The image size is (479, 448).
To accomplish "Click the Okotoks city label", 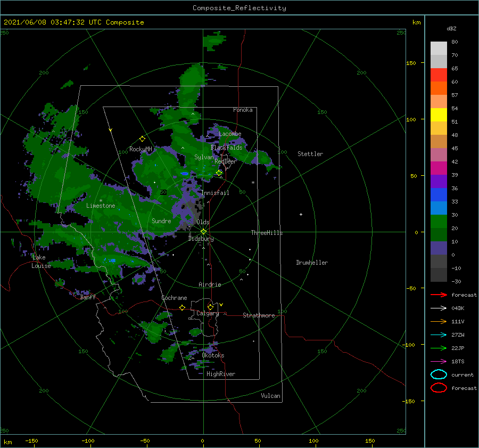I will tap(213, 355).
